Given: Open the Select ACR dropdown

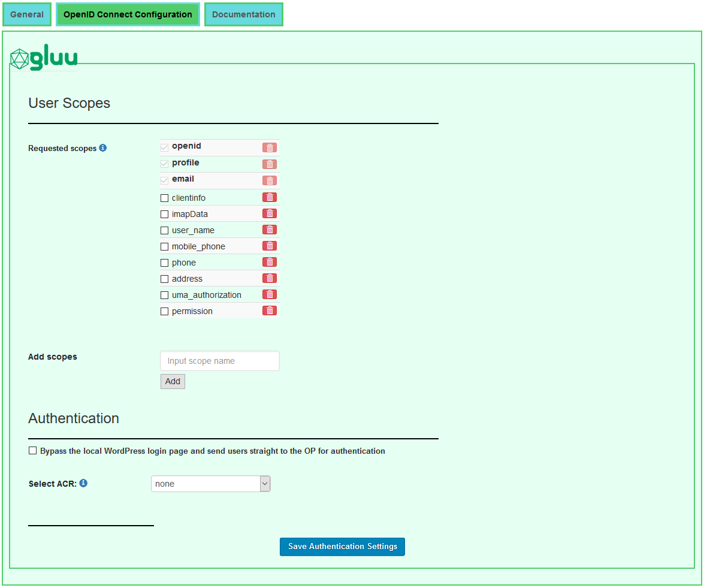Looking at the screenshot, I should coord(211,484).
